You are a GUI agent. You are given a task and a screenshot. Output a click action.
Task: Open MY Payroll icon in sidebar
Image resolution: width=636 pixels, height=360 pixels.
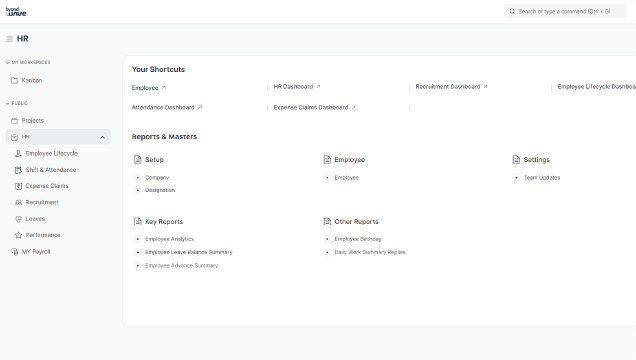[15, 252]
